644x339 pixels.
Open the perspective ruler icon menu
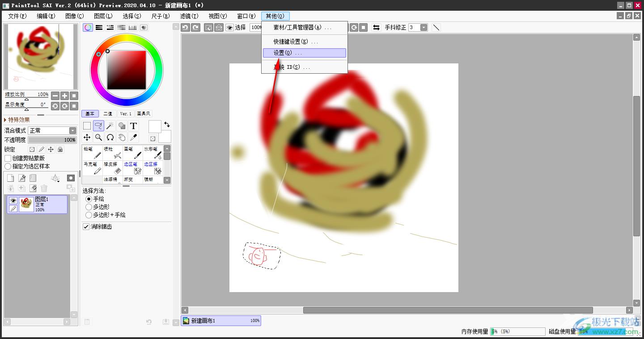coord(55,178)
